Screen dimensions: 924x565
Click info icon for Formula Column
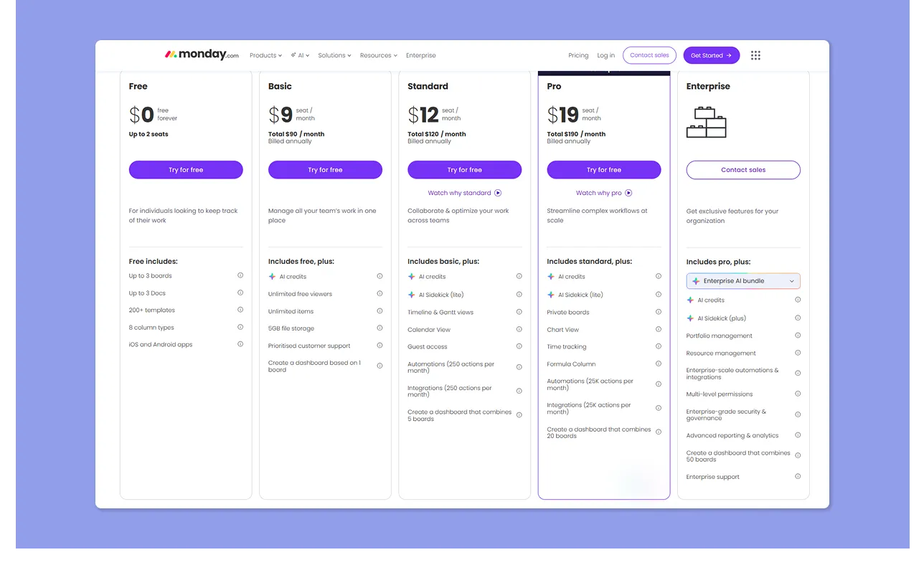(658, 364)
